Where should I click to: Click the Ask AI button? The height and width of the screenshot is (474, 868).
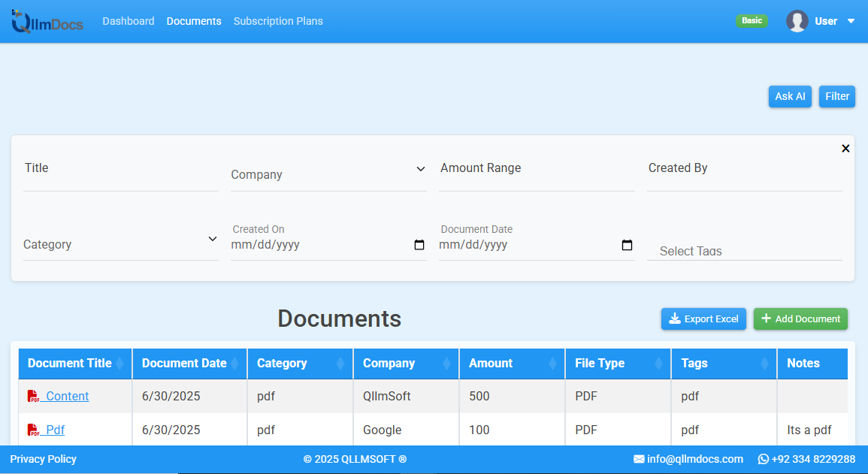pos(790,96)
